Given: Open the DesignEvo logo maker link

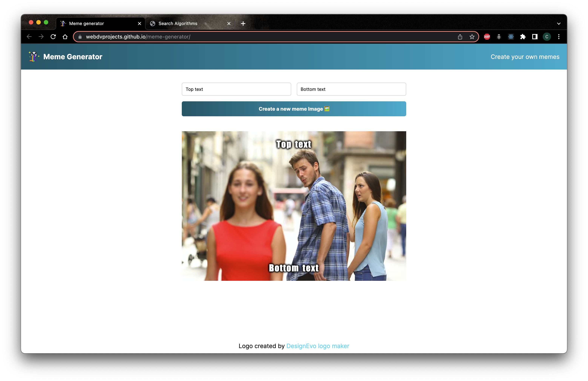Looking at the screenshot, I should tap(317, 346).
